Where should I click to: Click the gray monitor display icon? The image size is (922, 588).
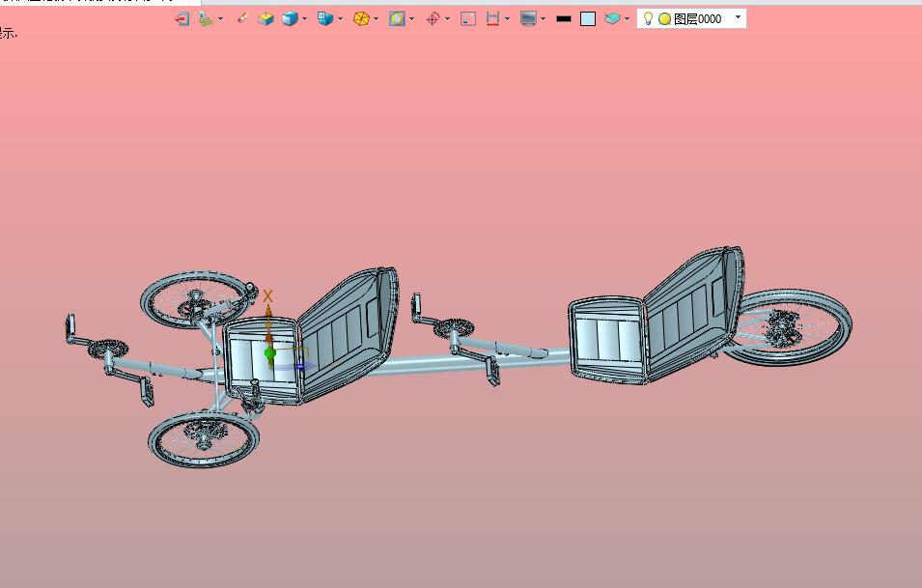coord(528,18)
